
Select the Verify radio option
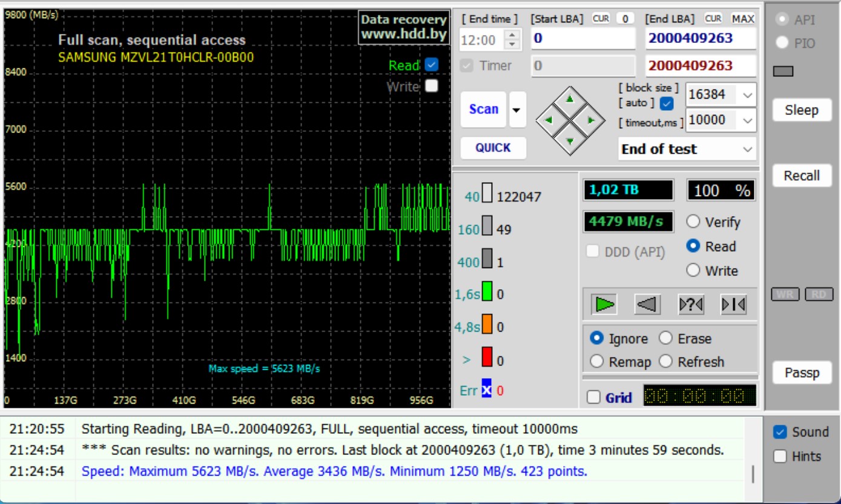tap(693, 222)
